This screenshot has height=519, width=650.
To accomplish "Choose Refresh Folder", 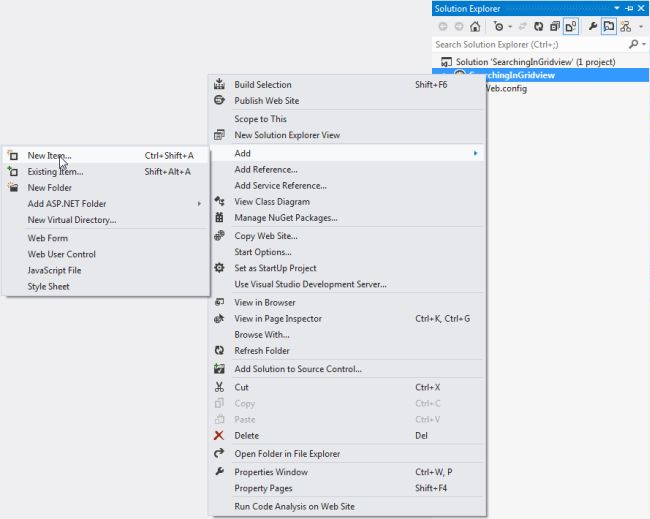I will (347, 351).
